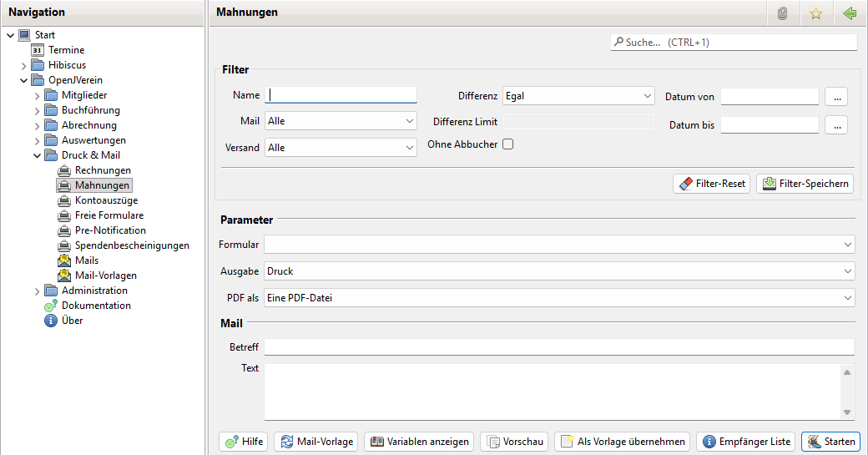Image resolution: width=868 pixels, height=455 pixels.
Task: Open the Ausgabe dropdown
Action: coord(559,271)
